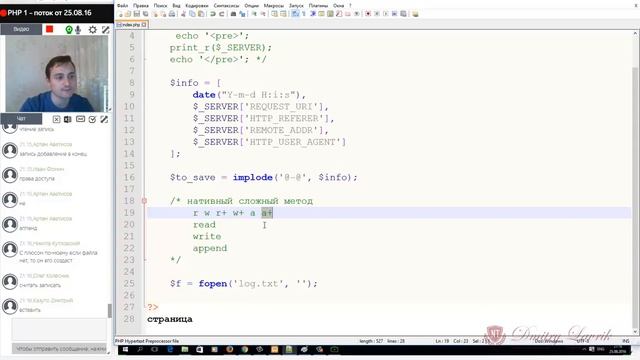Switch to the Чат panel tab
This screenshot has width=640, height=360.
21,119
